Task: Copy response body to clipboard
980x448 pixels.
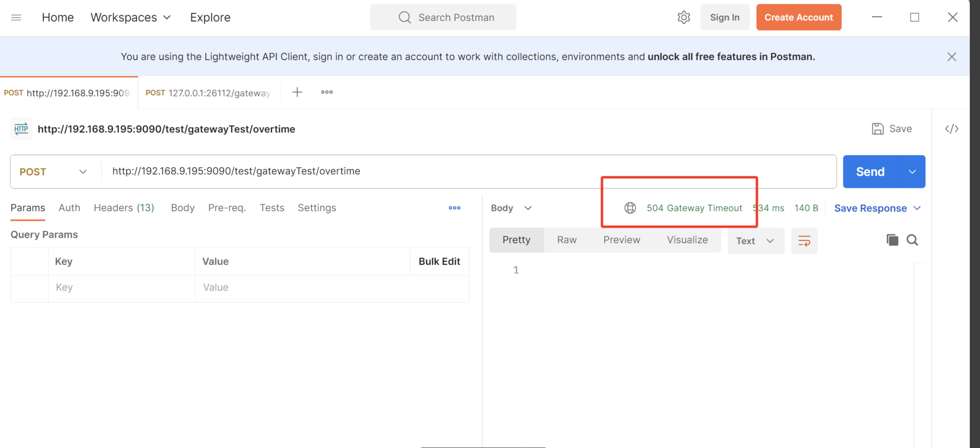Action: [892, 240]
